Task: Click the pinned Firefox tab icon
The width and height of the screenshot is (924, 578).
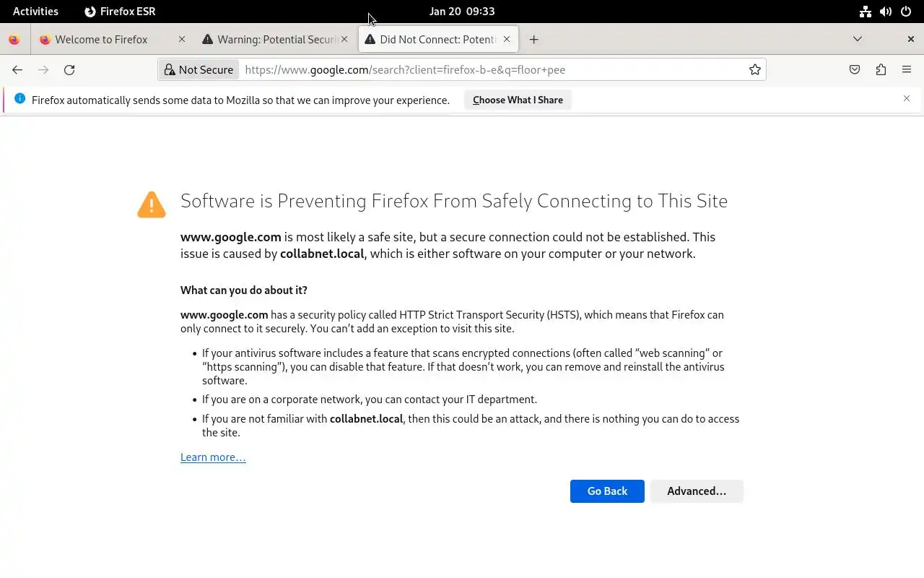Action: (x=14, y=40)
